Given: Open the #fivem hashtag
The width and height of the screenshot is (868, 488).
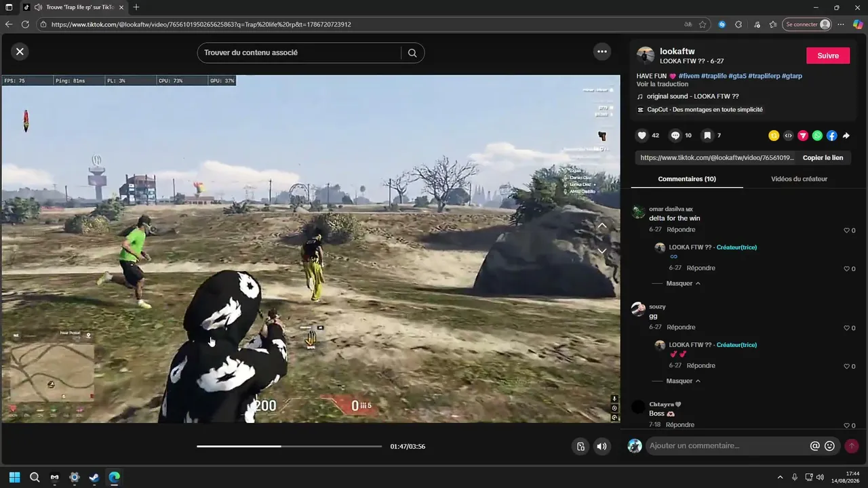Looking at the screenshot, I should coord(688,76).
